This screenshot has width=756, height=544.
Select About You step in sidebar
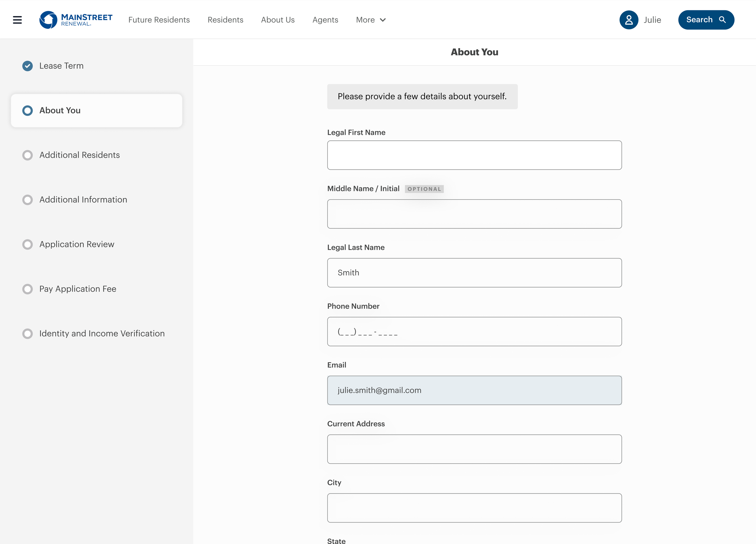[x=96, y=111]
